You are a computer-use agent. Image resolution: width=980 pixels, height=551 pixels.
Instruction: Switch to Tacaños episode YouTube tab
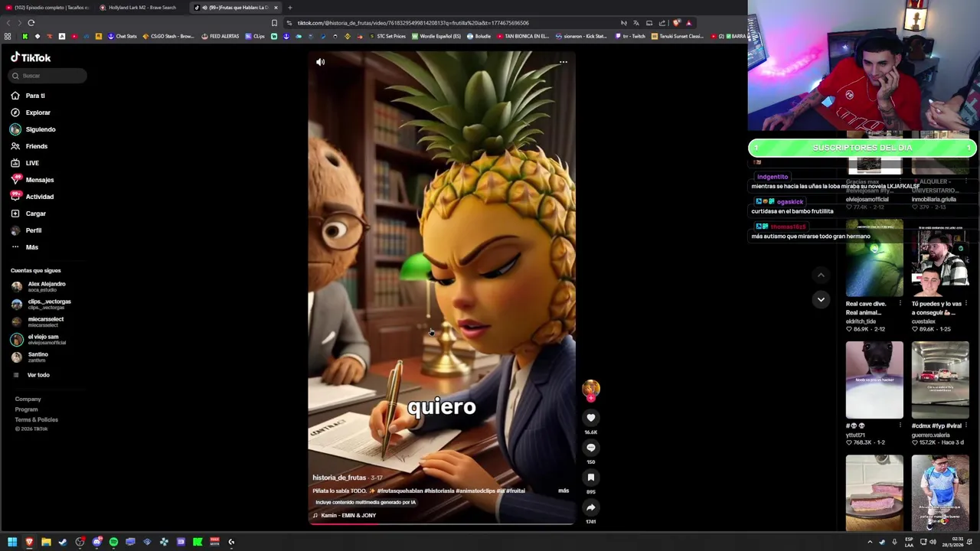coord(47,8)
